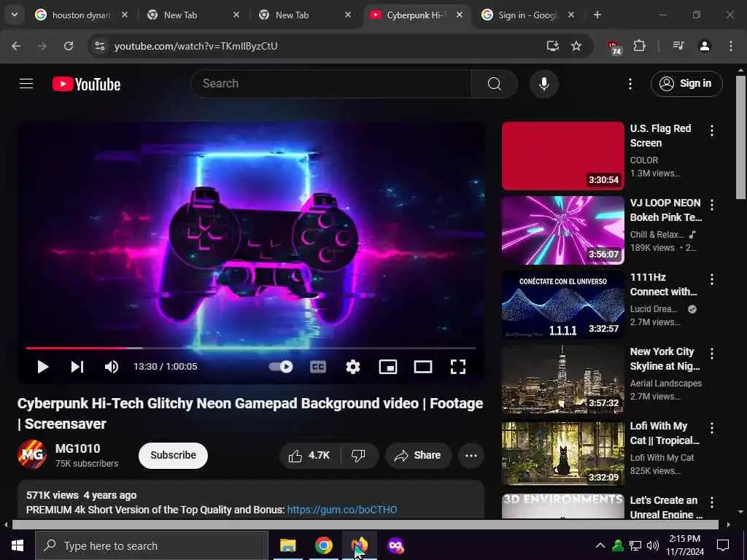
Task: Click the YouTube search input field
Action: click(x=331, y=84)
